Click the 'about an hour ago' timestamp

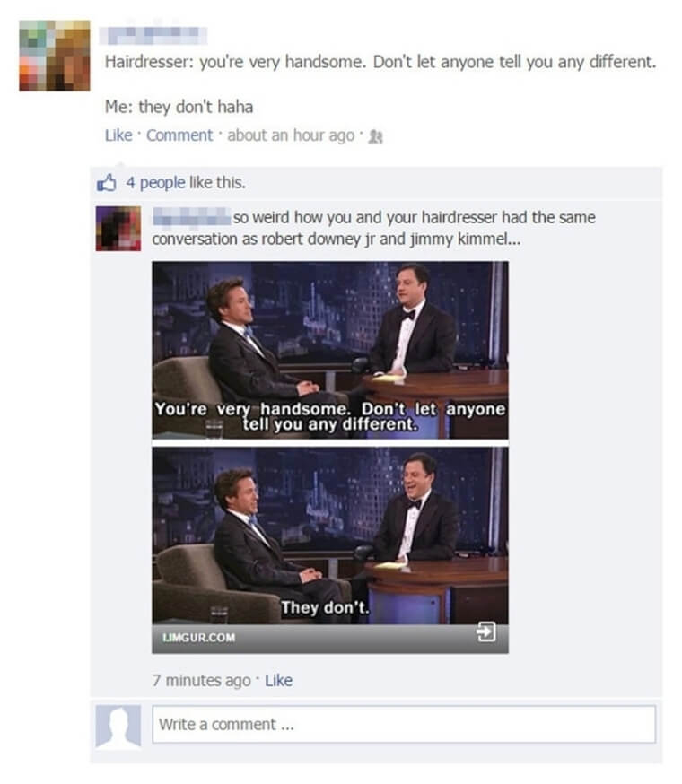point(291,135)
